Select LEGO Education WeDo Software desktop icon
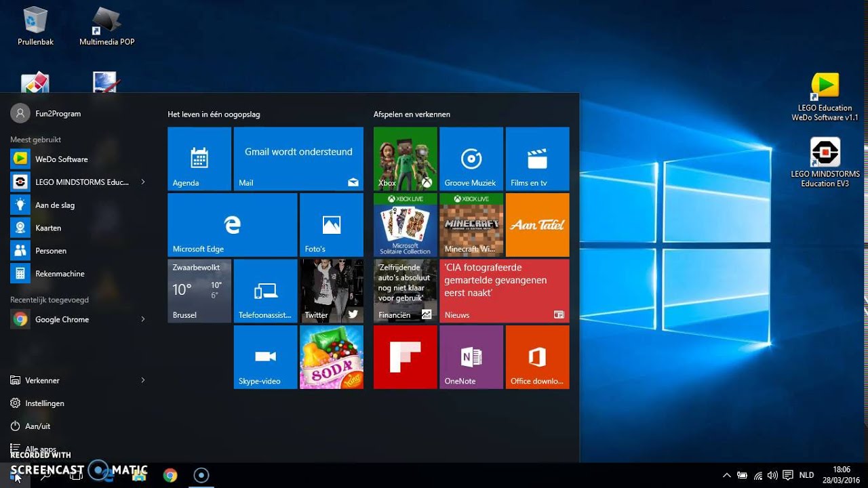 [825, 97]
